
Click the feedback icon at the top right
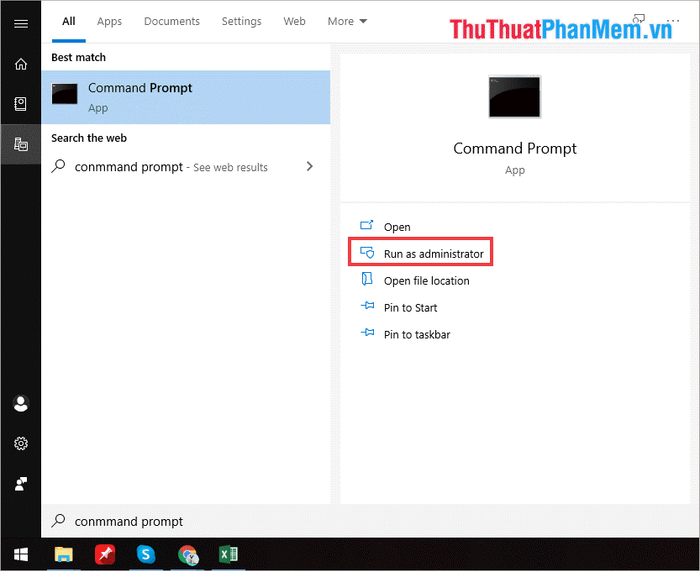point(638,19)
